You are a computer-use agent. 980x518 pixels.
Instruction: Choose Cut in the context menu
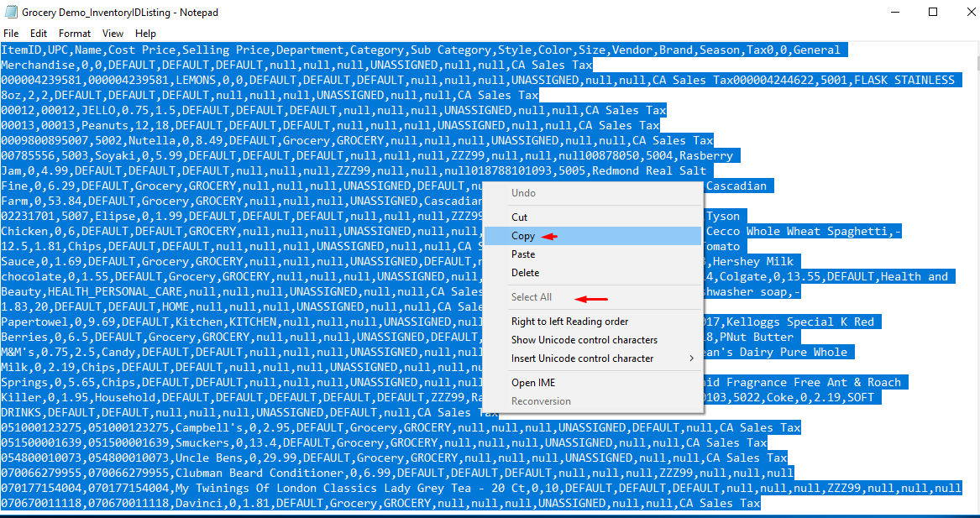(593, 217)
